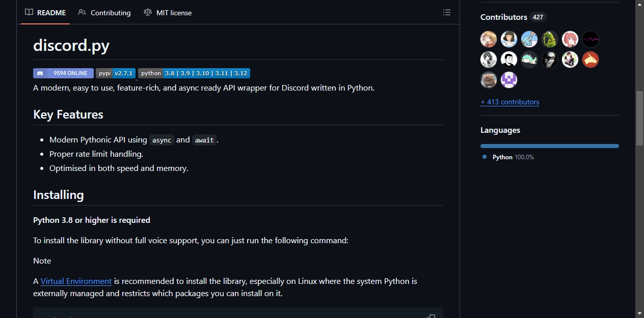Image resolution: width=644 pixels, height=318 pixels.
Task: Click the 'A modern, easy to use' description line
Action: coord(204,88)
